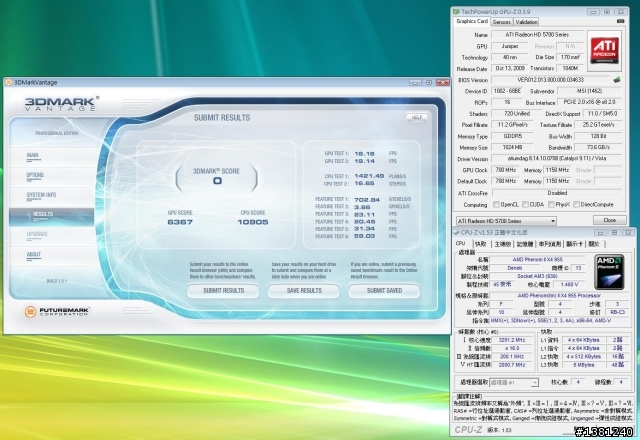640x440 pixels.
Task: Click the Socket AM3 (939) field in CPU-Z
Action: (x=537, y=276)
